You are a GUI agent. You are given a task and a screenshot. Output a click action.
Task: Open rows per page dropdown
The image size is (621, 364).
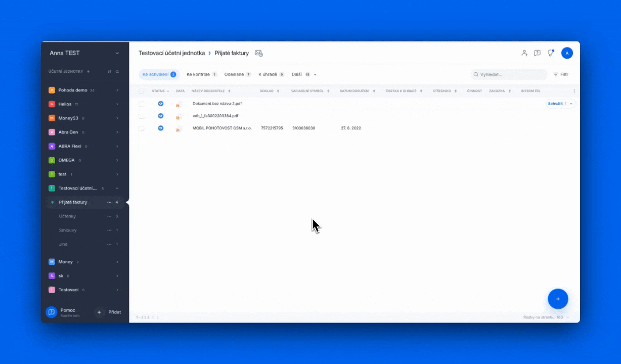pos(568,317)
